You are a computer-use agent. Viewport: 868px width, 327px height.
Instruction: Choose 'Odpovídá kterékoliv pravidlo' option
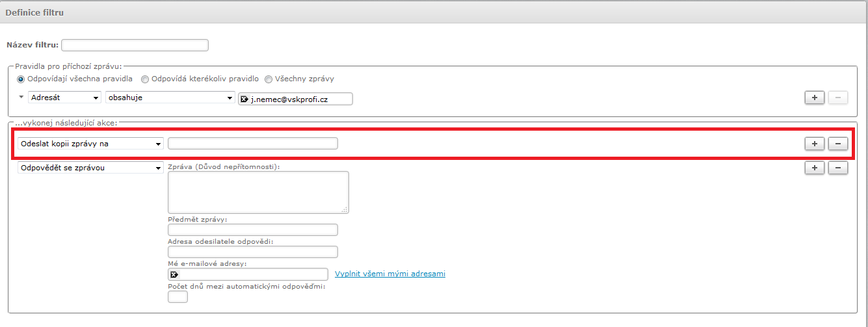[x=145, y=79]
